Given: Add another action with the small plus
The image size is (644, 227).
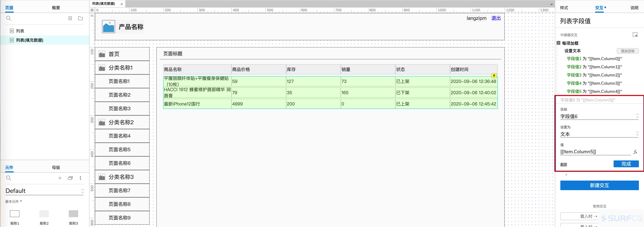Looking at the screenshot, I should tap(566, 175).
